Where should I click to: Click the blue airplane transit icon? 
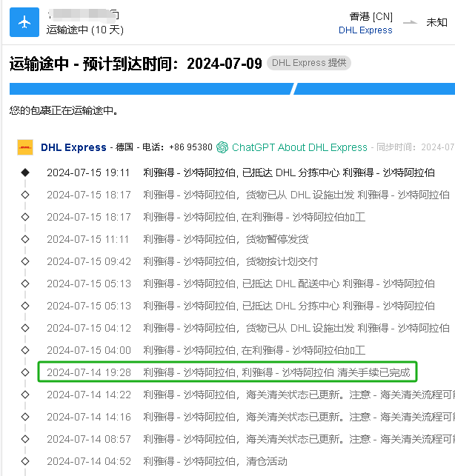[x=24, y=22]
